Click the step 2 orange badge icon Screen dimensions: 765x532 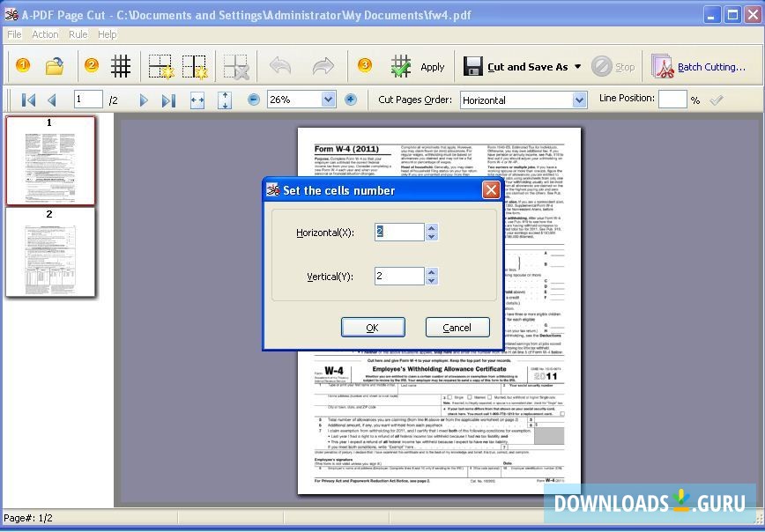tap(92, 65)
